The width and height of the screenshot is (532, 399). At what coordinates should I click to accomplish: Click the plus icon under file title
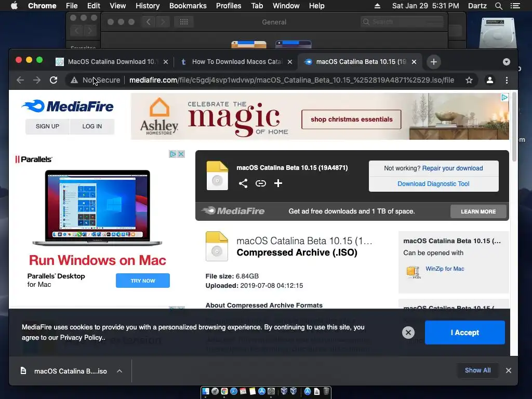pos(278,183)
